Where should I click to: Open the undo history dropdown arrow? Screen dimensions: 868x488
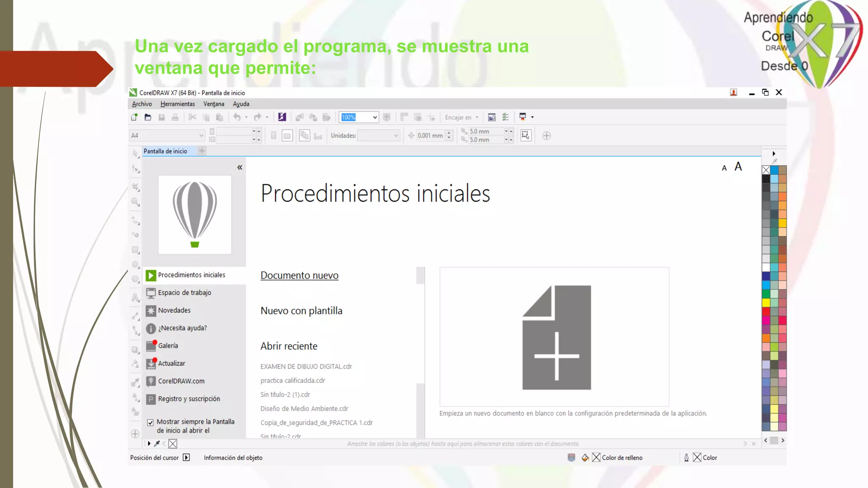click(246, 117)
